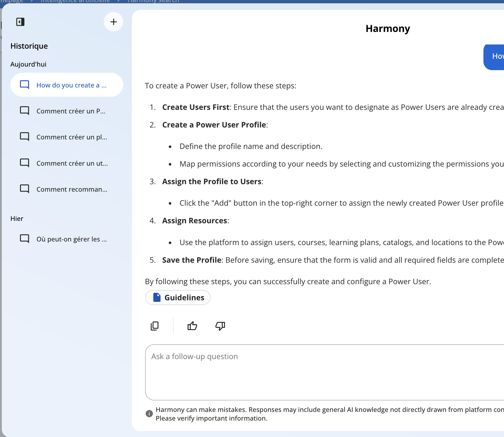The height and width of the screenshot is (437, 504).
Task: Click the info icon near Harmony disclaimer
Action: coord(149,413)
